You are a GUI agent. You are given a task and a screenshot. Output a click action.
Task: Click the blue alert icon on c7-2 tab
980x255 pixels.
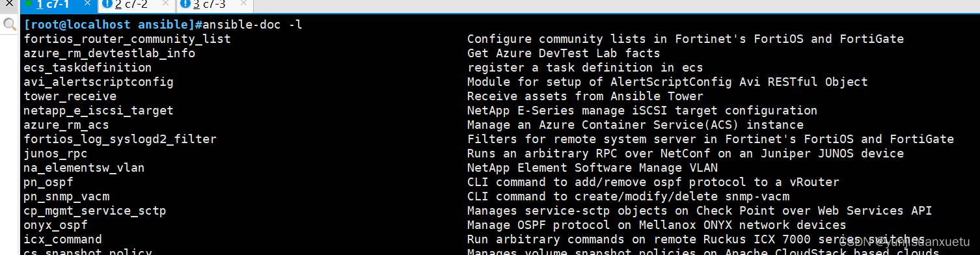(x=107, y=5)
